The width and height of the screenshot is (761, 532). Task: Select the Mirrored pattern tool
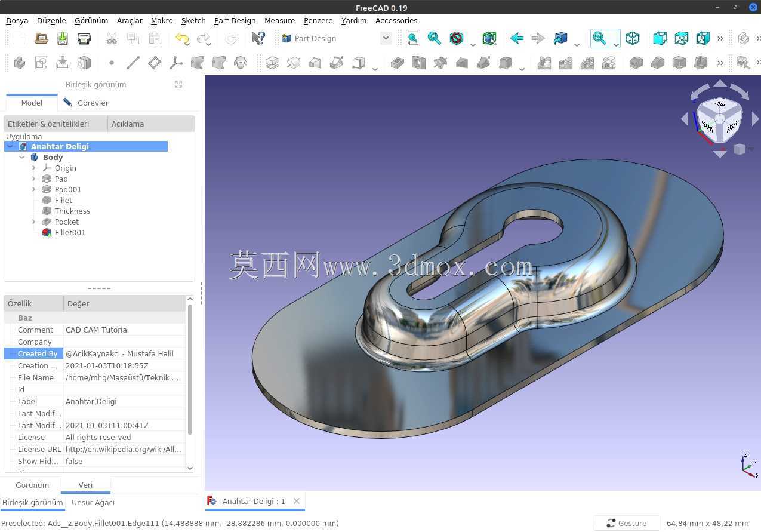pyautogui.click(x=544, y=63)
